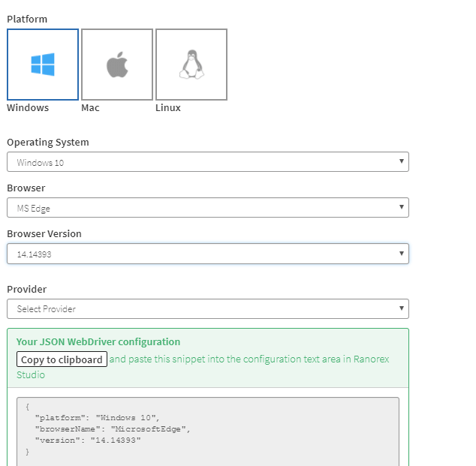Click the "version": "14.14393" JSON line

[x=88, y=440]
